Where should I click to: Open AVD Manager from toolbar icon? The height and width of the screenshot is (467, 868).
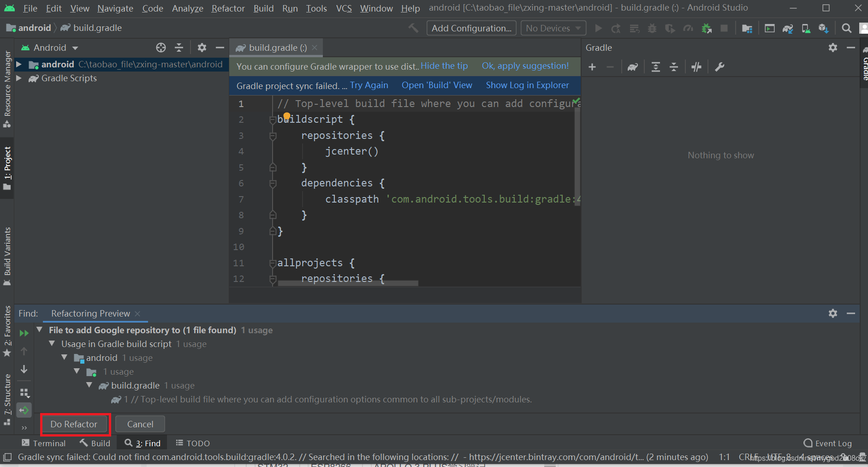(x=806, y=28)
